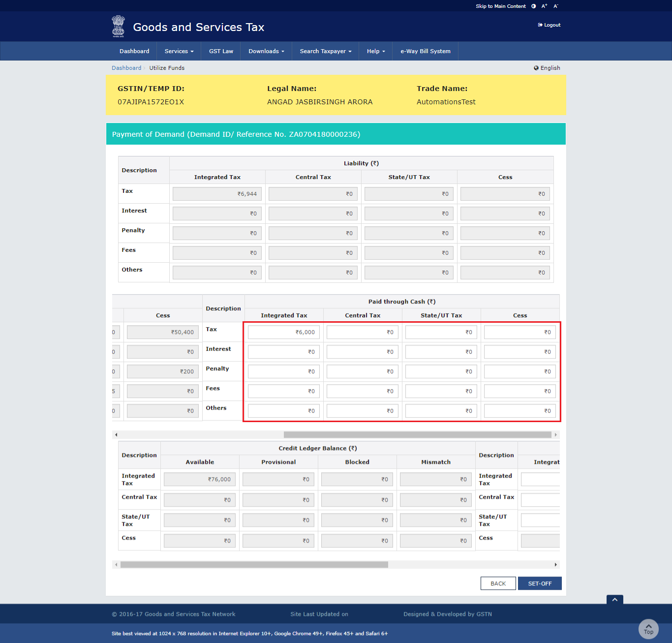The height and width of the screenshot is (643, 672).
Task: Open the Services dropdown menu
Action: (x=178, y=51)
